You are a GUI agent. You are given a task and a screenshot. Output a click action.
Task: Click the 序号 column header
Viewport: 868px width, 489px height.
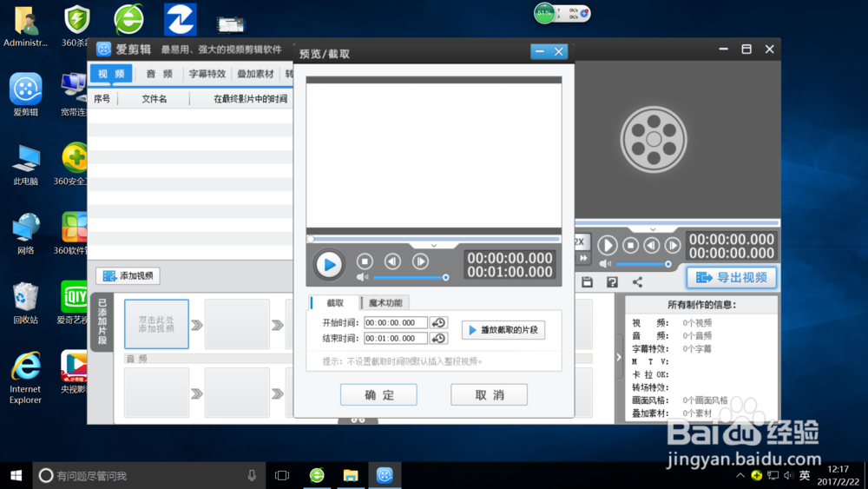pyautogui.click(x=102, y=98)
